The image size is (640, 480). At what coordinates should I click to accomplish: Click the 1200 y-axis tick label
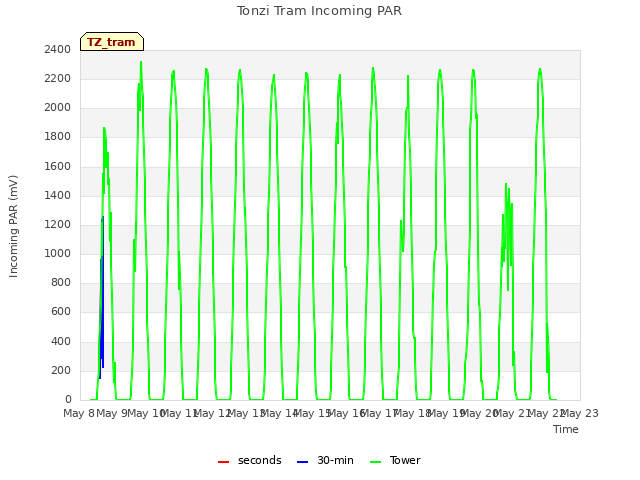58,224
